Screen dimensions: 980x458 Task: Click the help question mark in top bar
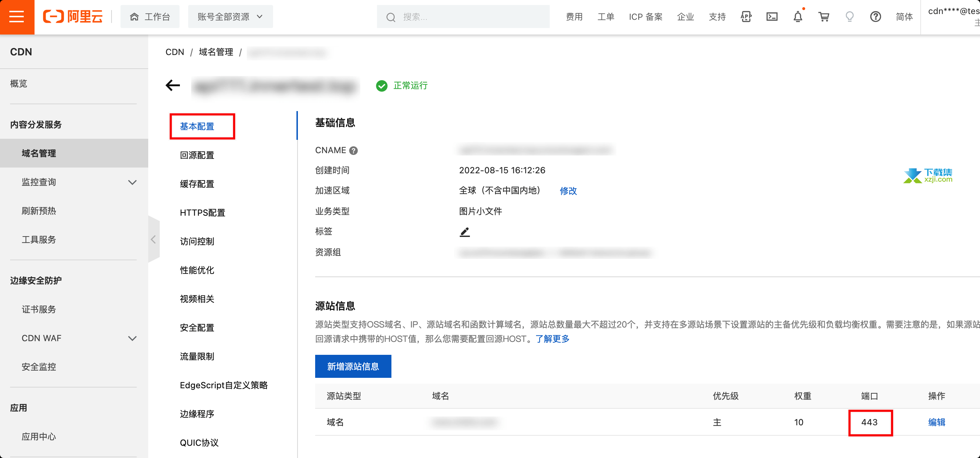tap(875, 17)
